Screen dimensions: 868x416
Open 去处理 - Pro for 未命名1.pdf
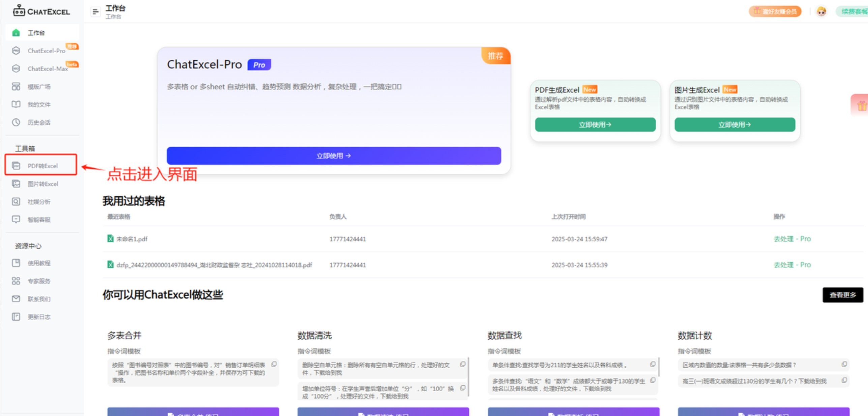coord(792,239)
